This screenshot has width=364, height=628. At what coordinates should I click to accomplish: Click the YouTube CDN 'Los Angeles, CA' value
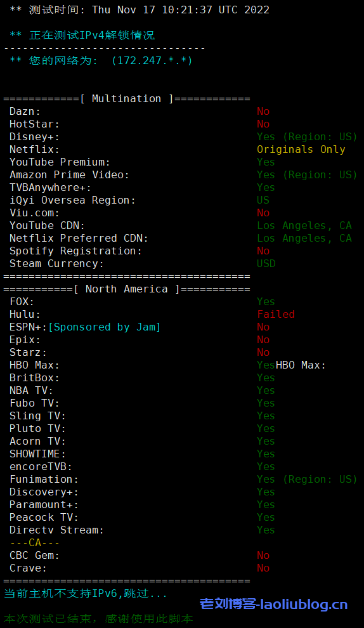point(304,225)
